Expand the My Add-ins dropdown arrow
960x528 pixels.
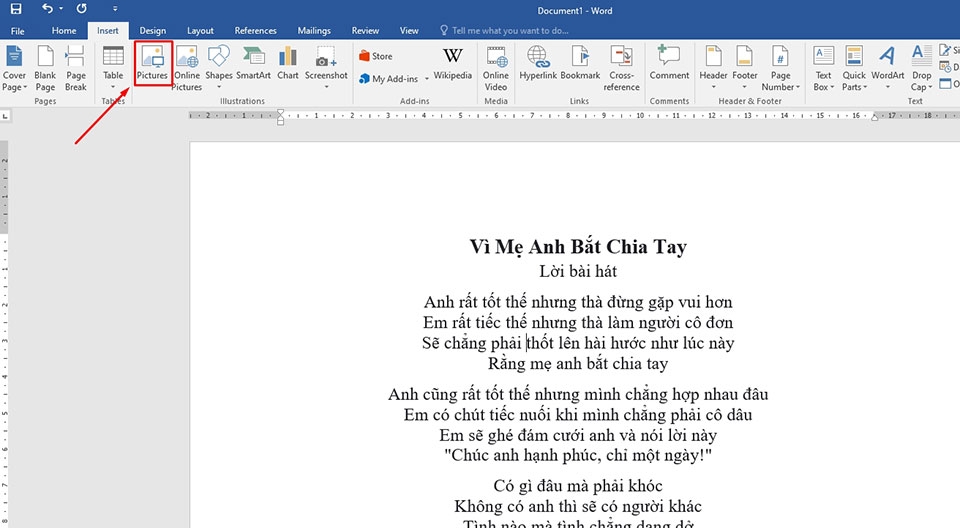pos(427,79)
